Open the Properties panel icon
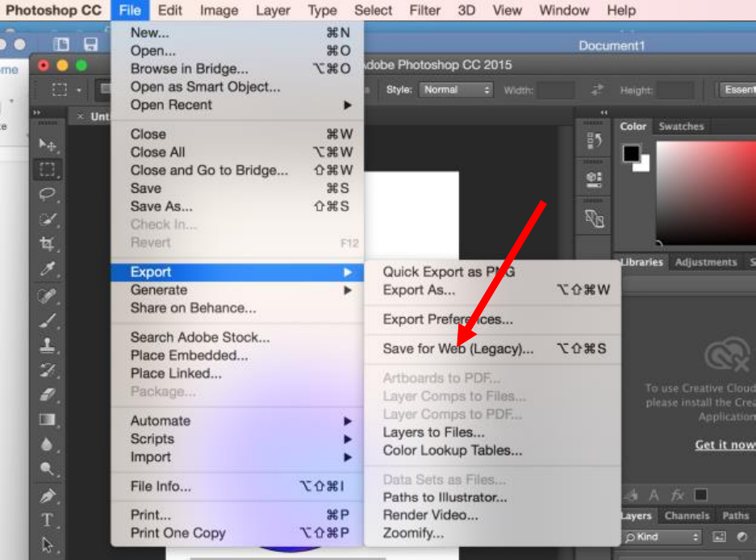This screenshot has height=560, width=756. (x=594, y=179)
